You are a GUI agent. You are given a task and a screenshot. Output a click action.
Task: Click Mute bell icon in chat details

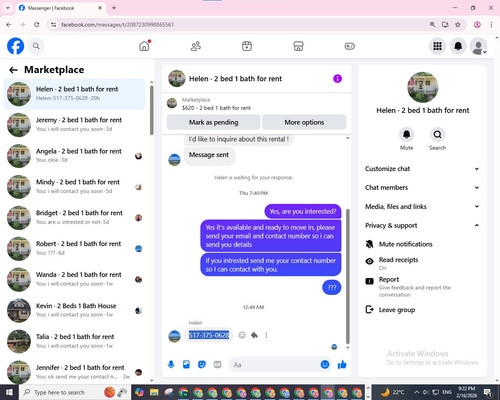click(x=406, y=135)
